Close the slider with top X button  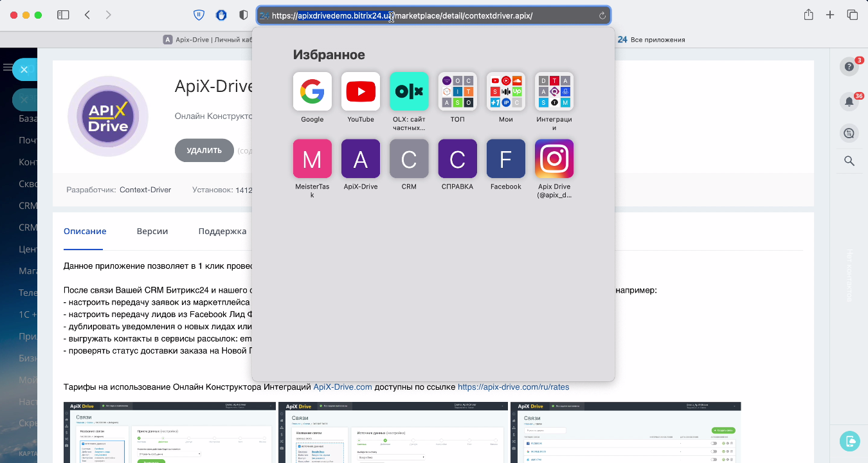24,69
